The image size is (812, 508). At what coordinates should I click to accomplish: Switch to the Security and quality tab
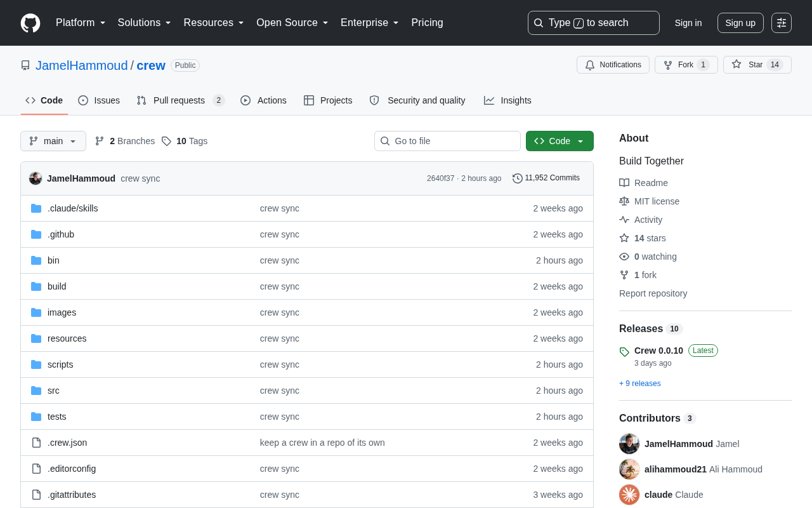tap(417, 100)
